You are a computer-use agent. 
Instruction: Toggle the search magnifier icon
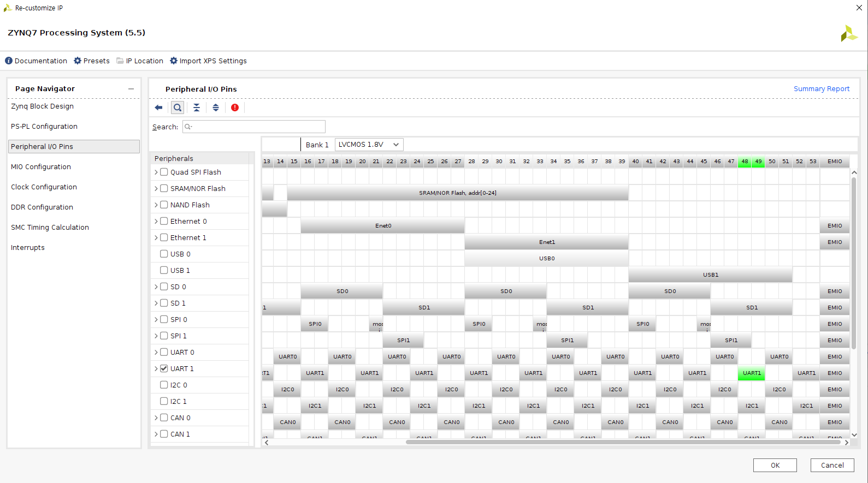pyautogui.click(x=178, y=108)
